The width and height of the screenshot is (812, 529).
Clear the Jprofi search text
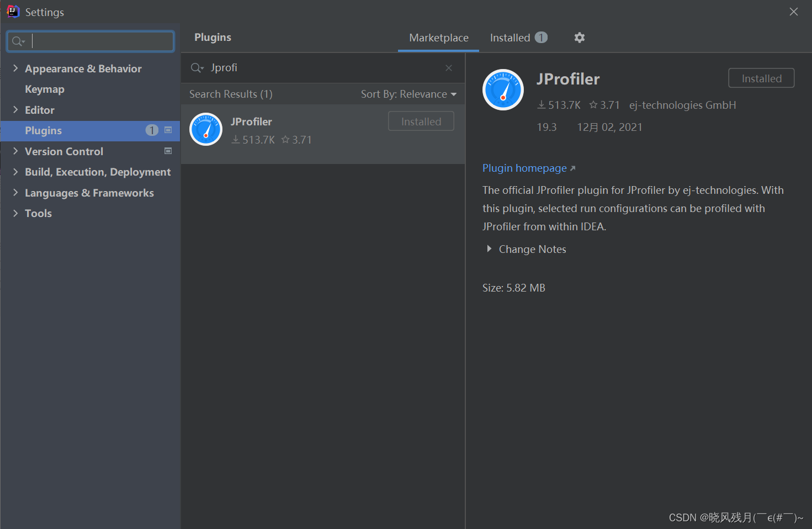(449, 68)
